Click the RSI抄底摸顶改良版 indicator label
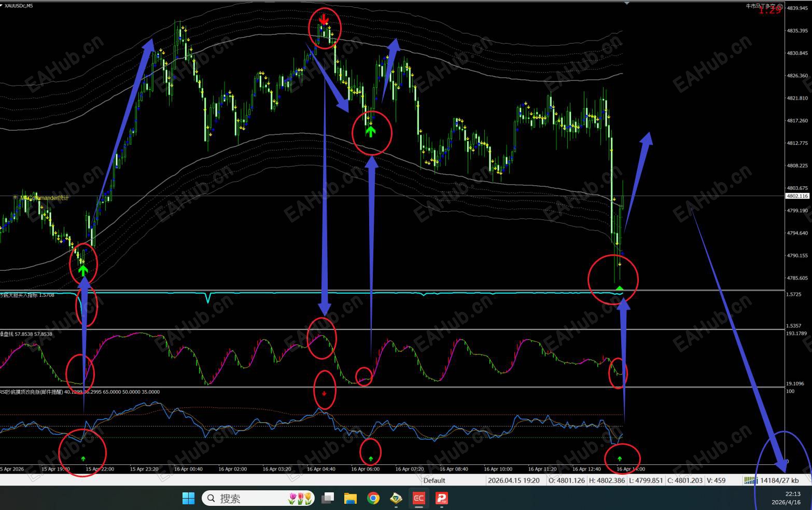The width and height of the screenshot is (812, 510). [x=80, y=392]
